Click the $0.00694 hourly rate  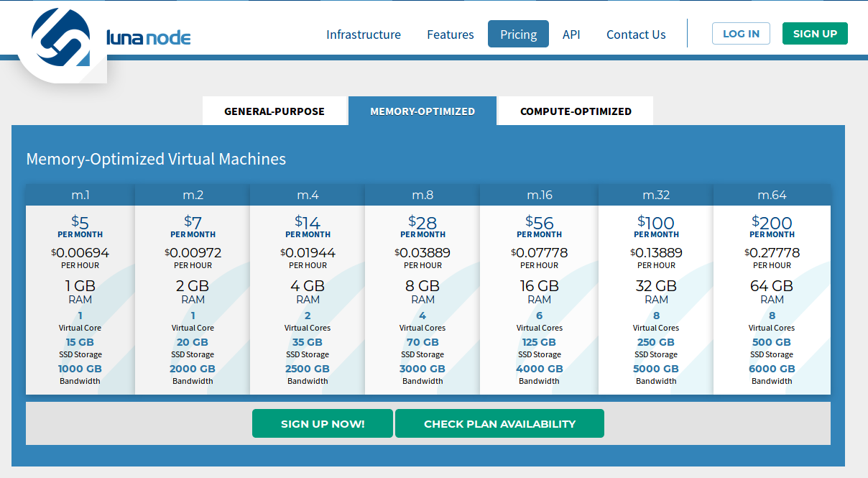(80, 253)
